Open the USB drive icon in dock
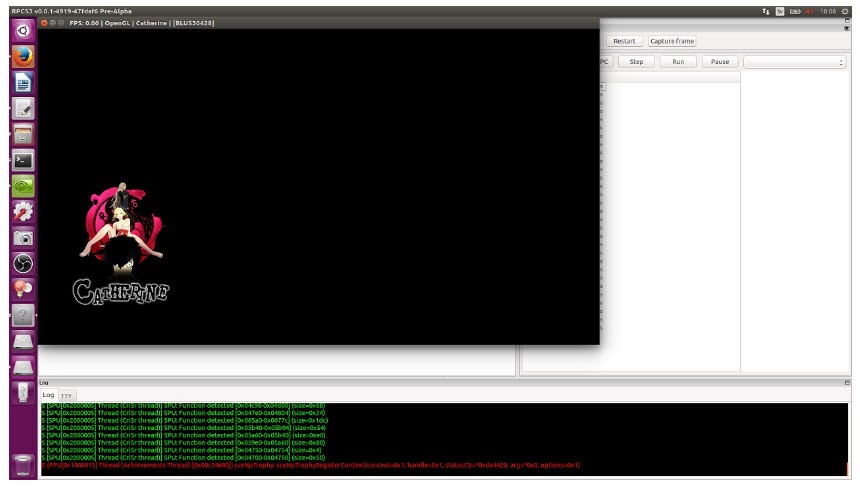 [23, 392]
